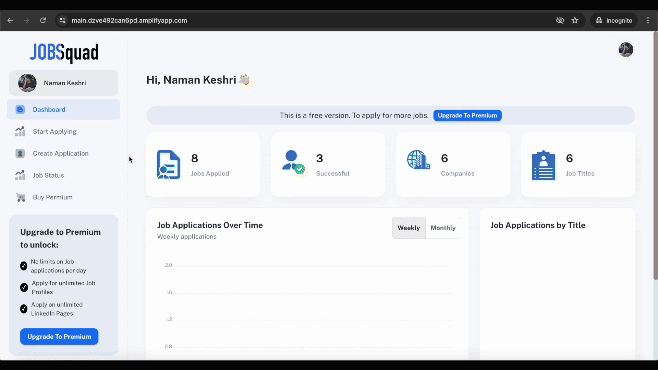Screen dimensions: 658x370
Task: Click the Create Application sidebar icon
Action: (x=20, y=153)
